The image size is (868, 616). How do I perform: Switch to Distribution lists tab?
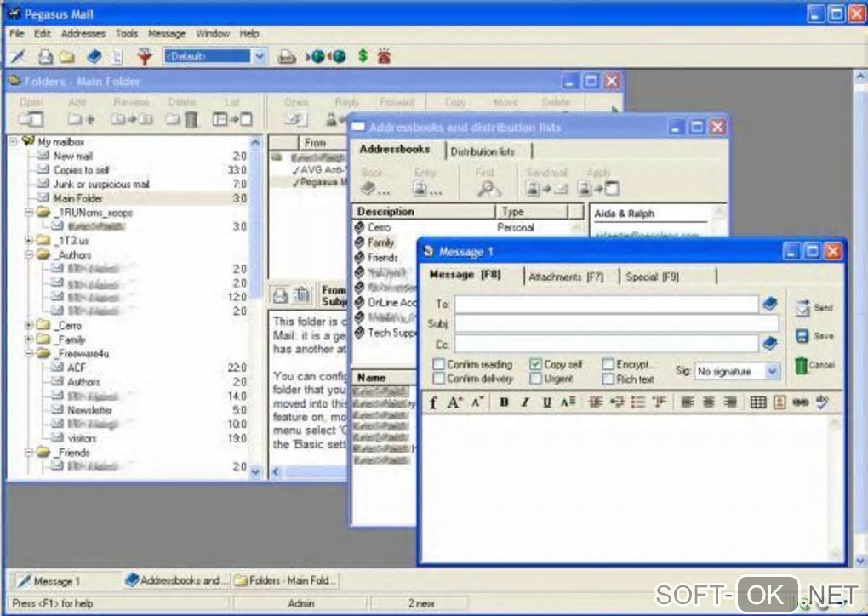[483, 151]
